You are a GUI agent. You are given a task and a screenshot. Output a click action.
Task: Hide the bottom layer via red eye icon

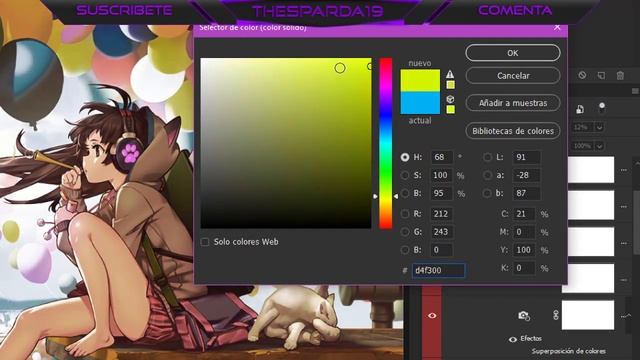tap(432, 315)
